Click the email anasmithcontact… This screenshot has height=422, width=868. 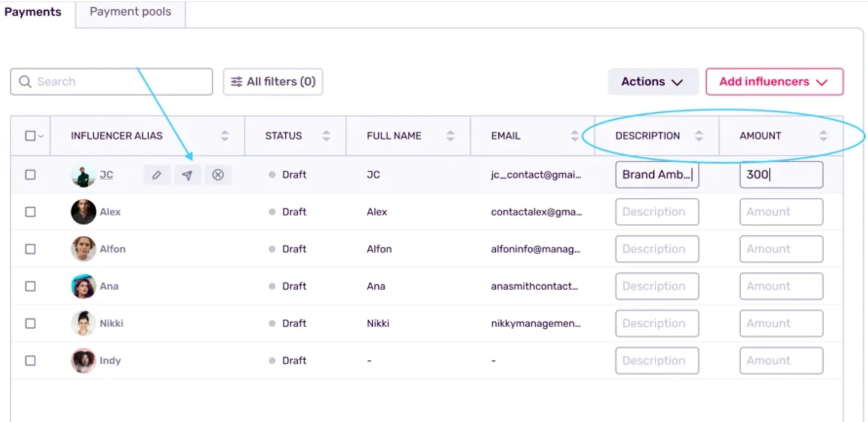tap(534, 286)
